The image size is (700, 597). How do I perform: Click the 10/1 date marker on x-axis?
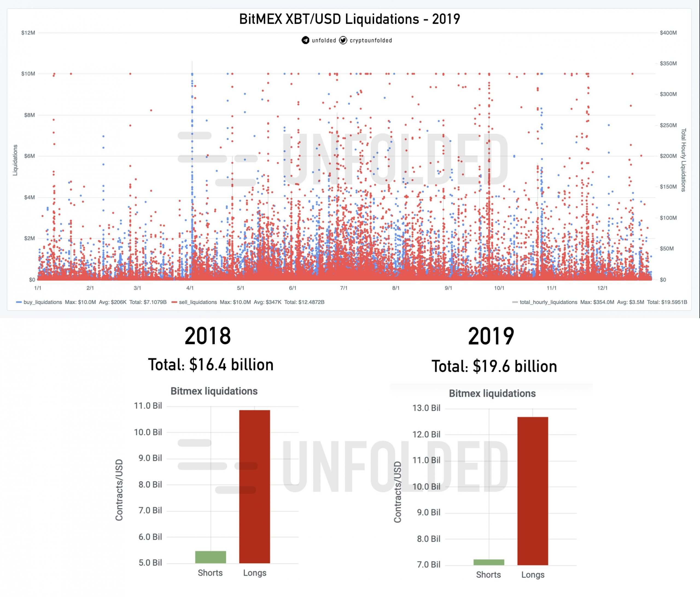499,288
